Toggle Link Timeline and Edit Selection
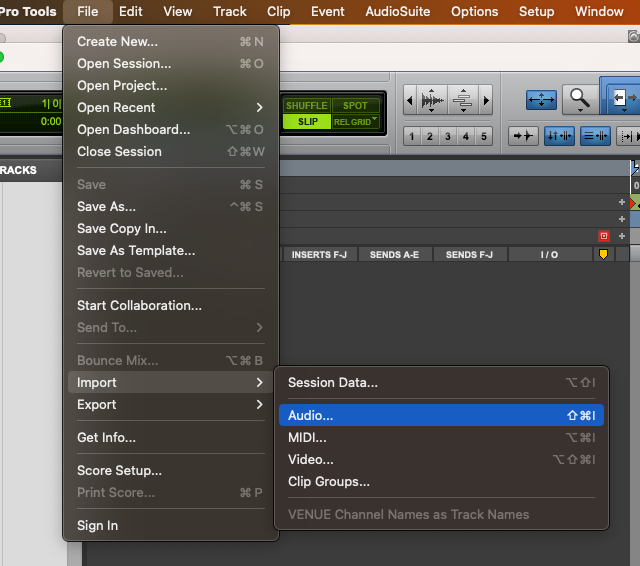Viewport: 640px width, 566px height. pyautogui.click(x=559, y=136)
